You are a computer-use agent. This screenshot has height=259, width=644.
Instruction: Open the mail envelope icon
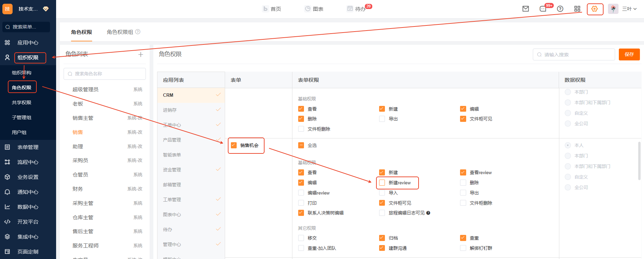click(526, 9)
